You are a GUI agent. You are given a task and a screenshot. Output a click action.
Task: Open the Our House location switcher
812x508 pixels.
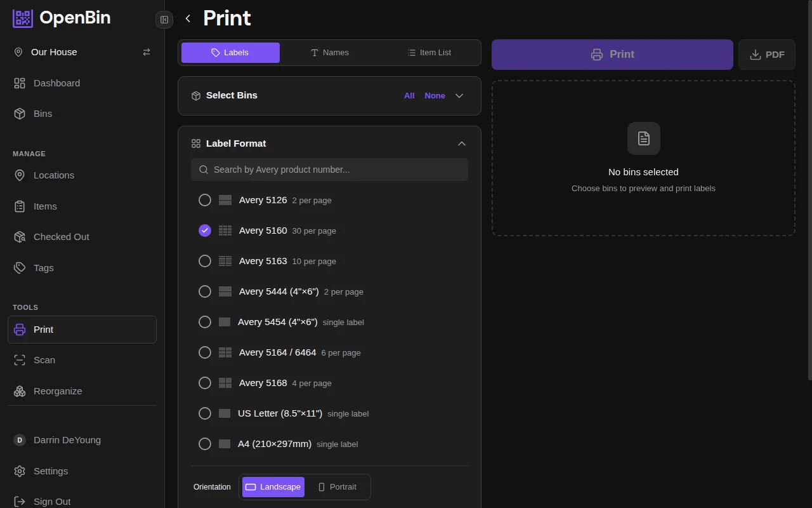pyautogui.click(x=54, y=52)
